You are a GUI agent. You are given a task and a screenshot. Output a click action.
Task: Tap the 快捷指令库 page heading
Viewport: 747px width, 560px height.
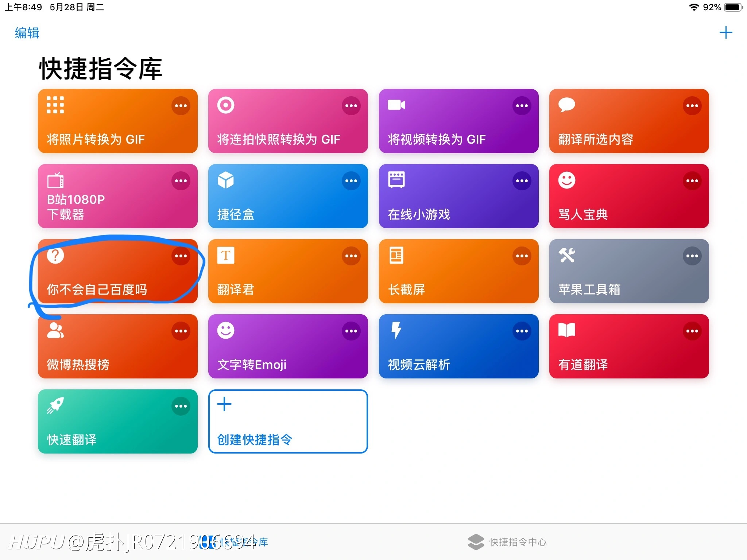[x=100, y=69]
